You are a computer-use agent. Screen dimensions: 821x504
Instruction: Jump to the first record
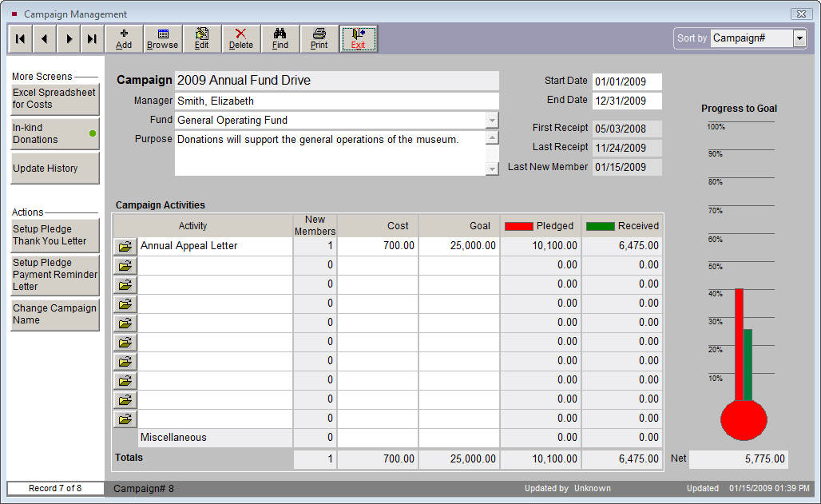coord(20,38)
